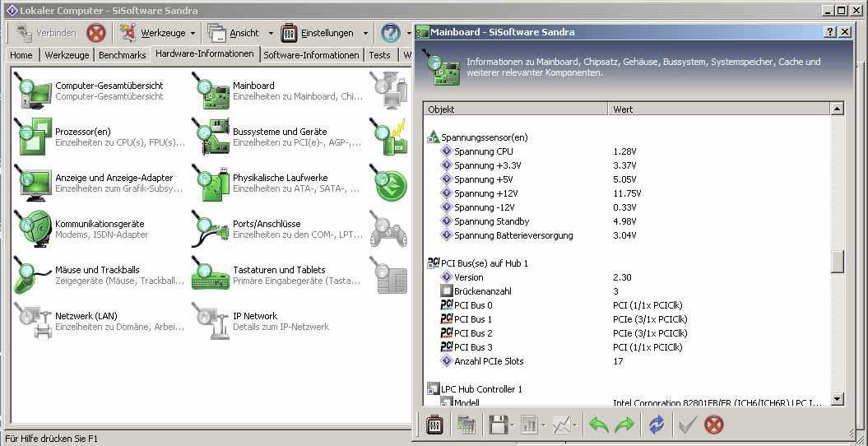Select the Spannung Batterieversorgung row
This screenshot has height=446, width=868.
627,235
